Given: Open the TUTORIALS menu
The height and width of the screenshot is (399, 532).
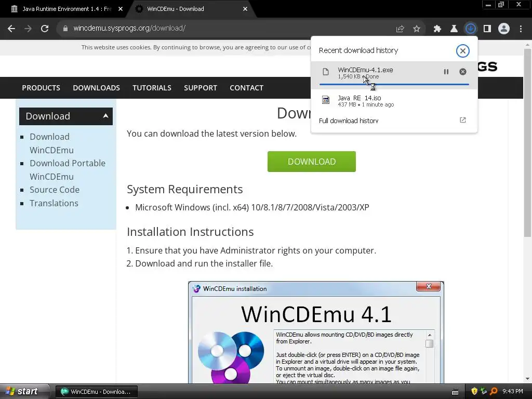Looking at the screenshot, I should tap(152, 88).
